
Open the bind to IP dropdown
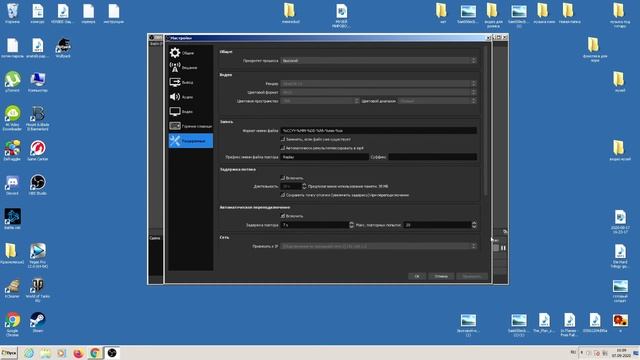[378, 246]
